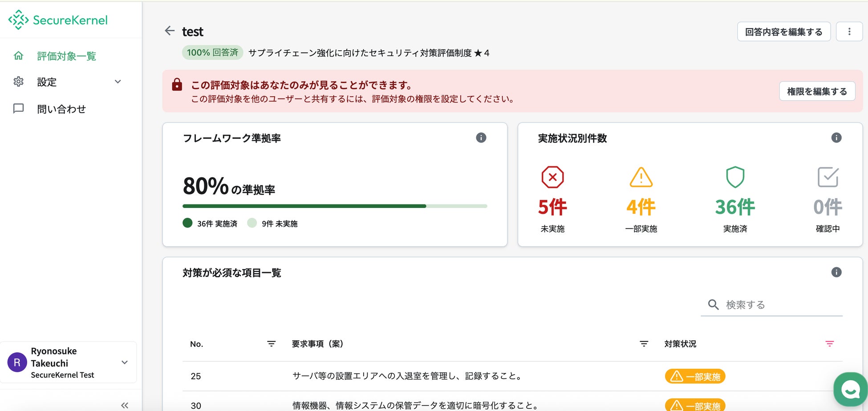Image resolution: width=868 pixels, height=411 pixels.
Task: Click info icon on フレームワーク準拠率 card
Action: click(481, 138)
